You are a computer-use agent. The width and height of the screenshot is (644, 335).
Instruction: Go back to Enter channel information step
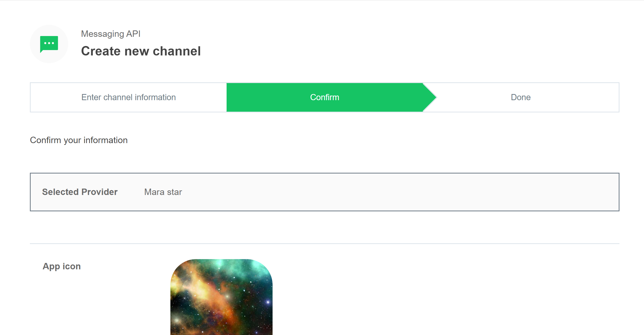(128, 97)
